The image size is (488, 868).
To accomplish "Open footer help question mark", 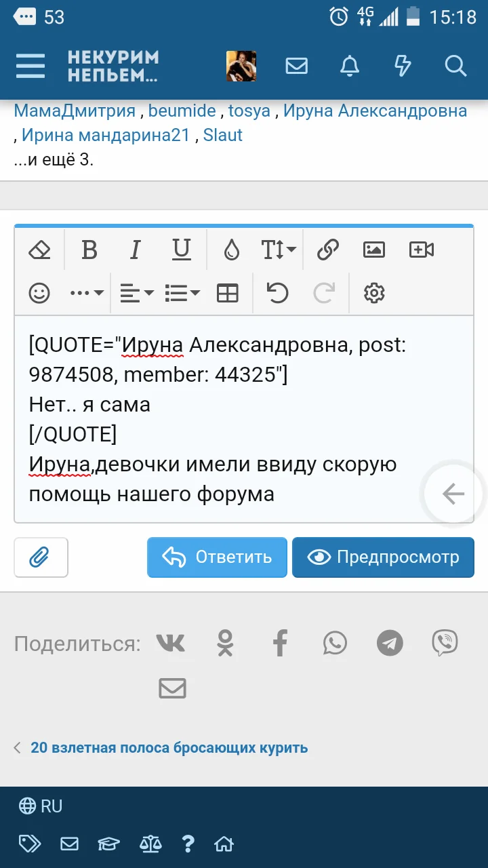I will pyautogui.click(x=188, y=844).
